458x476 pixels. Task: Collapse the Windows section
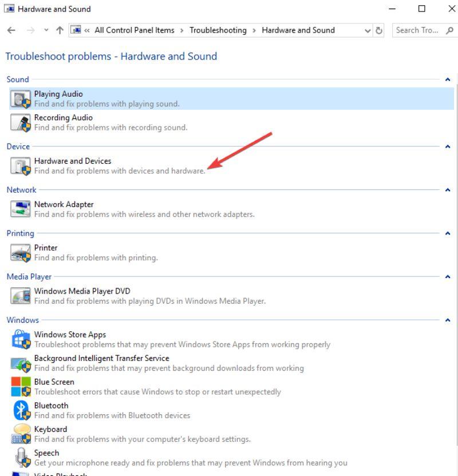448,320
